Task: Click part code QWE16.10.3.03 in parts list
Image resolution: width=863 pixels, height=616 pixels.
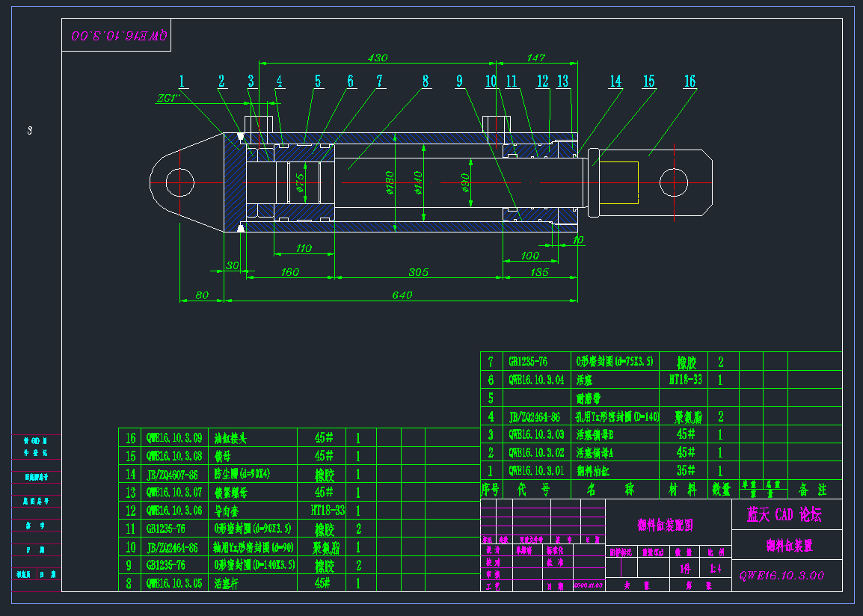Action: pyautogui.click(x=537, y=434)
